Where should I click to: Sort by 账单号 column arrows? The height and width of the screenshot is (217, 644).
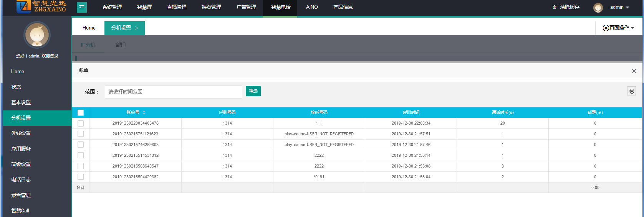pyautogui.click(x=144, y=112)
